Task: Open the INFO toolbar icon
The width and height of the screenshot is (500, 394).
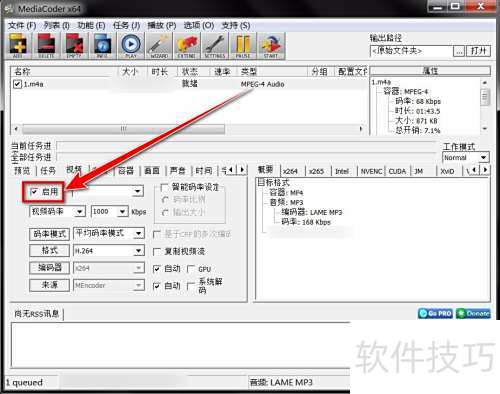Action: coord(102,46)
